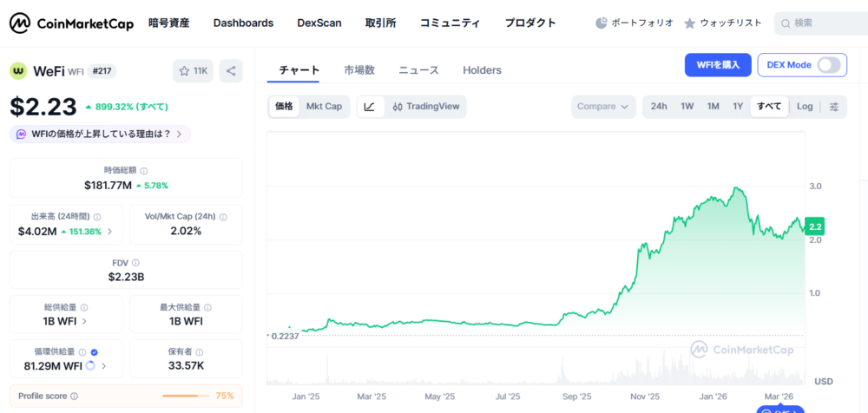Open chart settings sliders icon
The width and height of the screenshot is (868, 413).
834,107
